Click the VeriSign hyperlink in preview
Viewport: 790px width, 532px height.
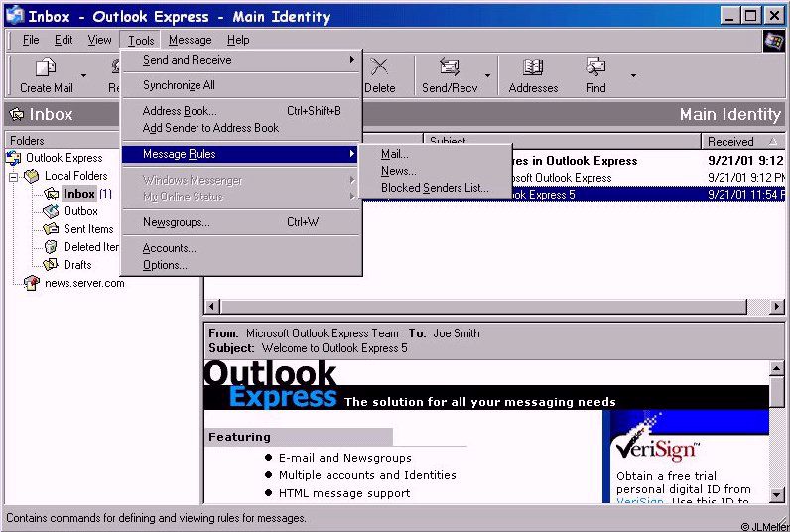click(640, 500)
